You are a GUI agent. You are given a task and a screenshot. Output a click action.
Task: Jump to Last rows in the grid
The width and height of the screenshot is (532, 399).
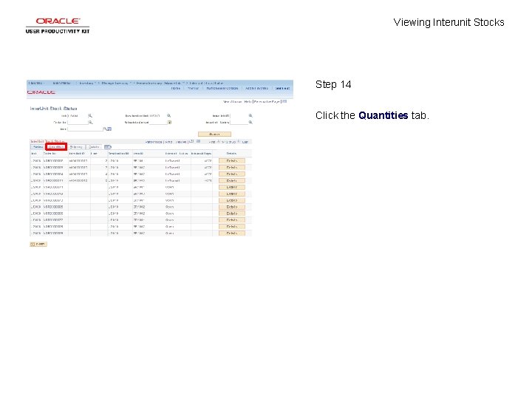(245, 142)
